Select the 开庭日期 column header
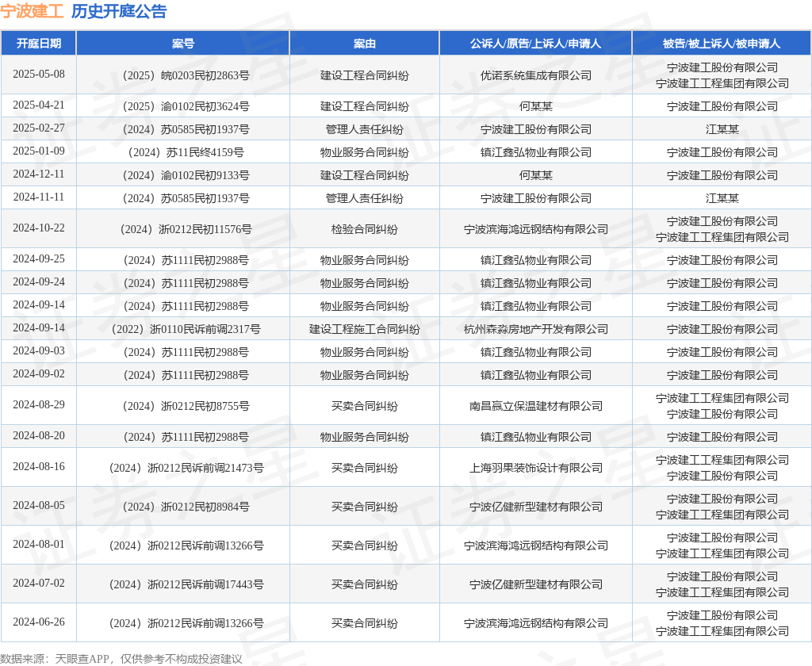Screen dimensions: 812x666 [39, 44]
